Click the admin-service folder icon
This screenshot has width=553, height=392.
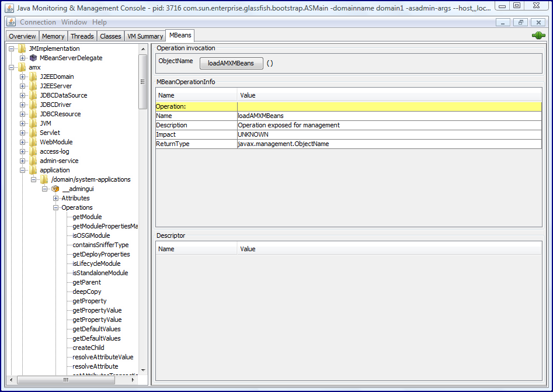[33, 161]
